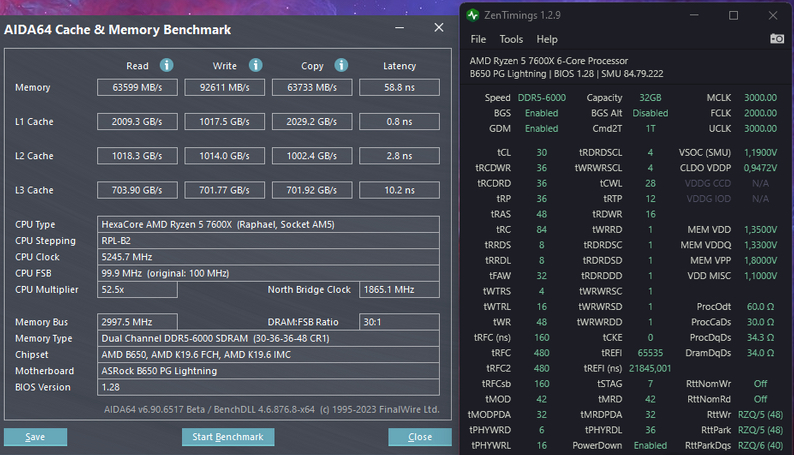Click the info icon next to Read
This screenshot has height=455, width=794.
pyautogui.click(x=166, y=65)
